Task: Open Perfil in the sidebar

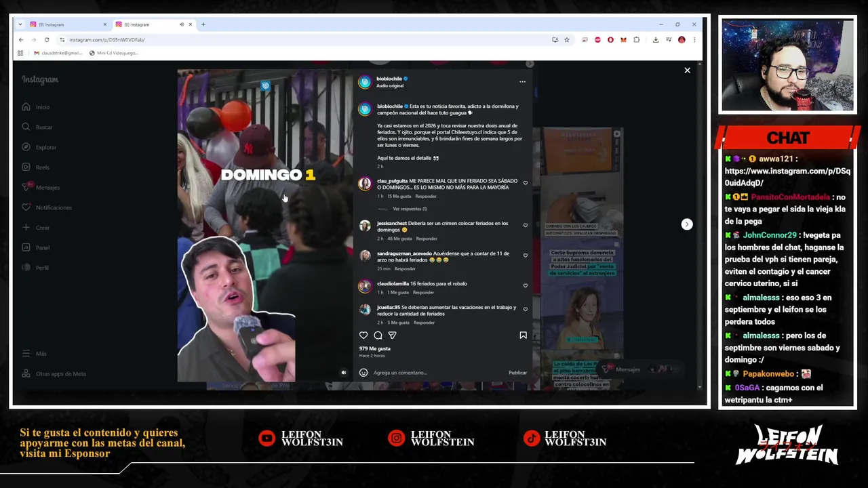Action: [35, 268]
